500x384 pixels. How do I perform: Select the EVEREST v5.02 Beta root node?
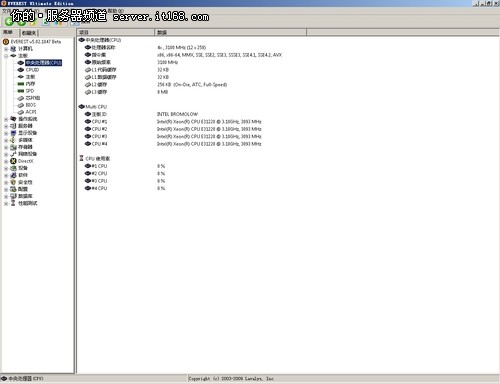[36, 42]
